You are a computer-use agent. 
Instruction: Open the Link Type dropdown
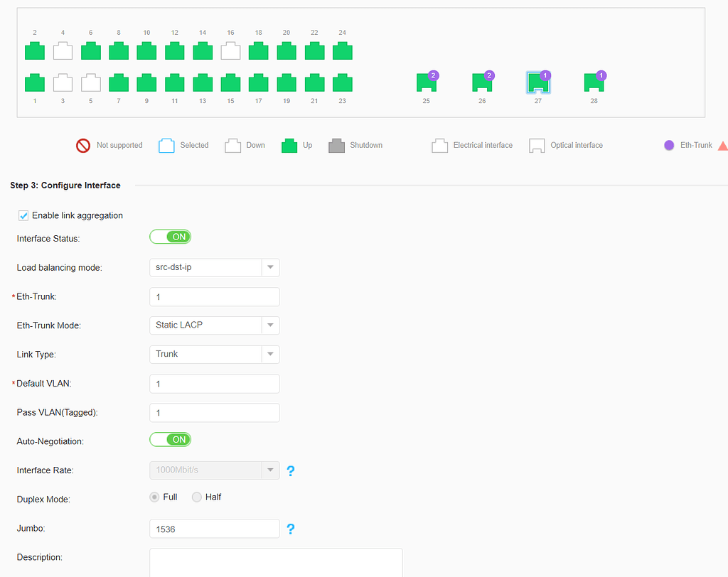tap(270, 354)
